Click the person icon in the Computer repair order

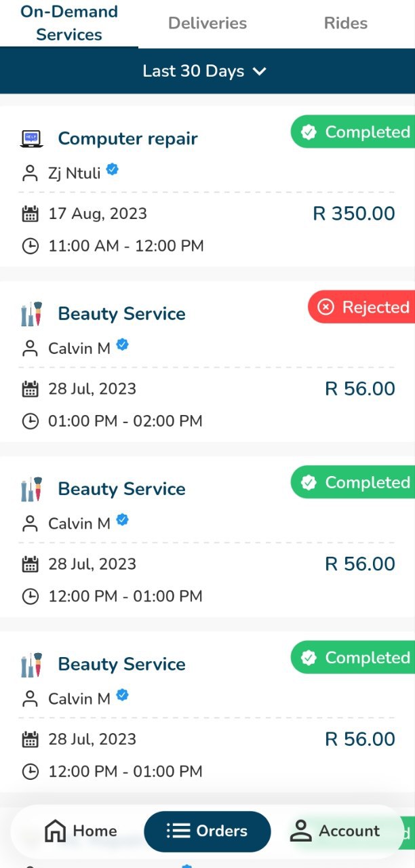(x=30, y=174)
